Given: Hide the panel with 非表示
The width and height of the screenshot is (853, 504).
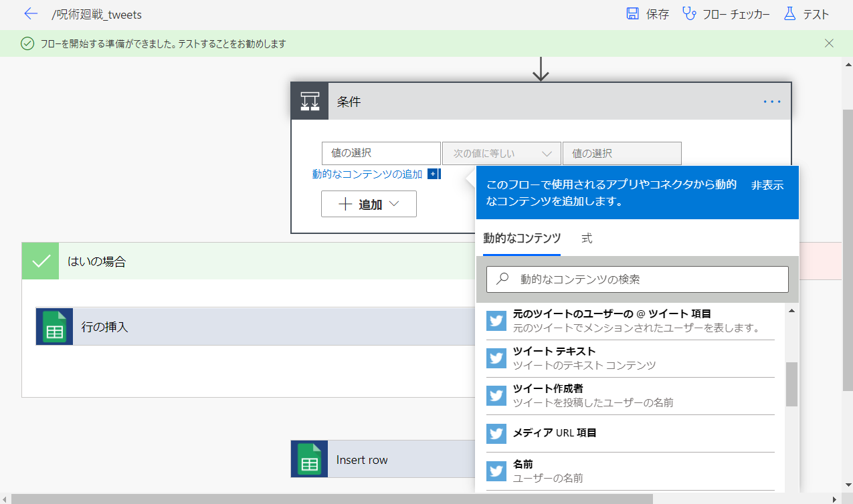Looking at the screenshot, I should pyautogui.click(x=767, y=185).
